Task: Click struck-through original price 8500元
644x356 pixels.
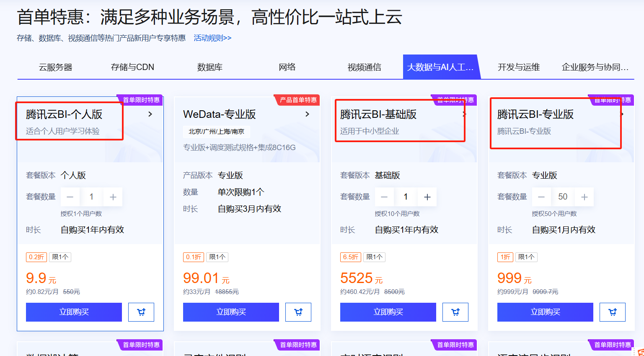Action: pos(394,292)
